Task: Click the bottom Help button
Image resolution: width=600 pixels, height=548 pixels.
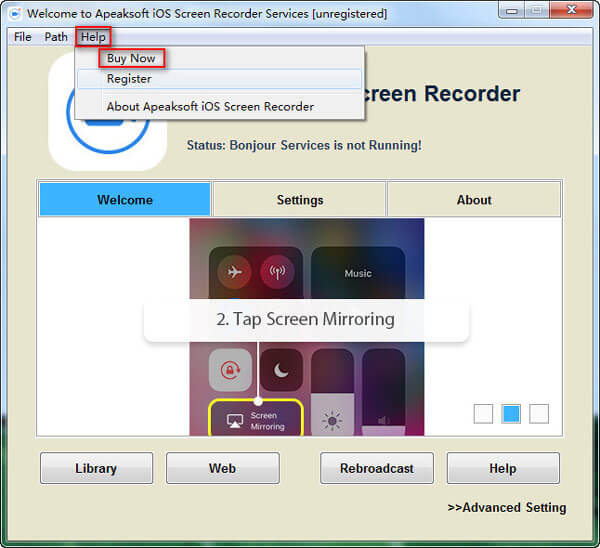Action: (503, 468)
